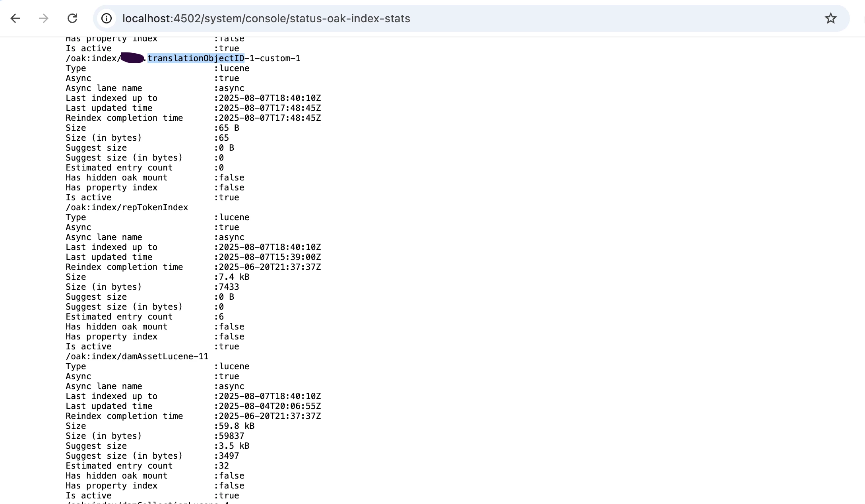Click translationObjectID last indexed up to timestamp
The image size is (865, 504).
270,98
